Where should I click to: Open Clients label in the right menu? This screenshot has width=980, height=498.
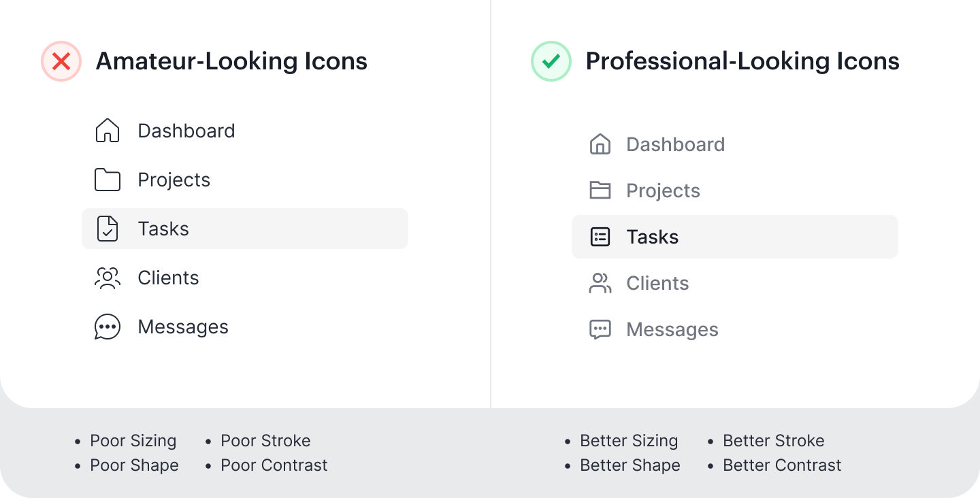tap(657, 283)
